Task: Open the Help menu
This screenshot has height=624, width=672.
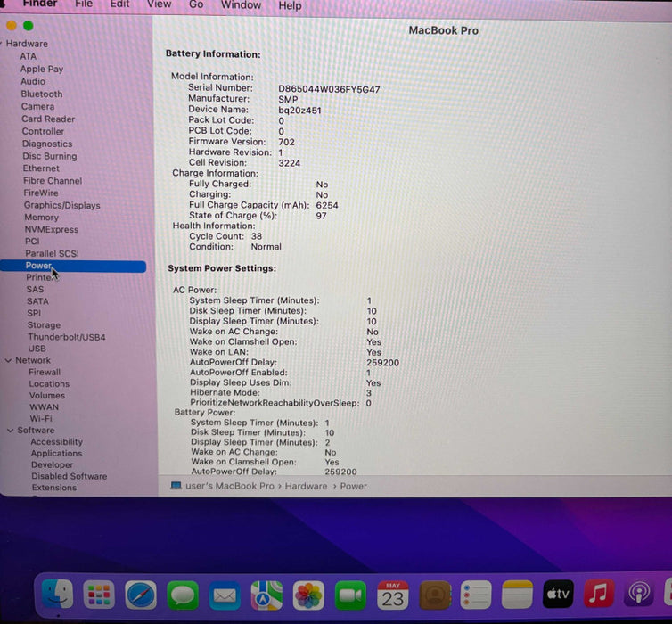Action: [x=291, y=6]
